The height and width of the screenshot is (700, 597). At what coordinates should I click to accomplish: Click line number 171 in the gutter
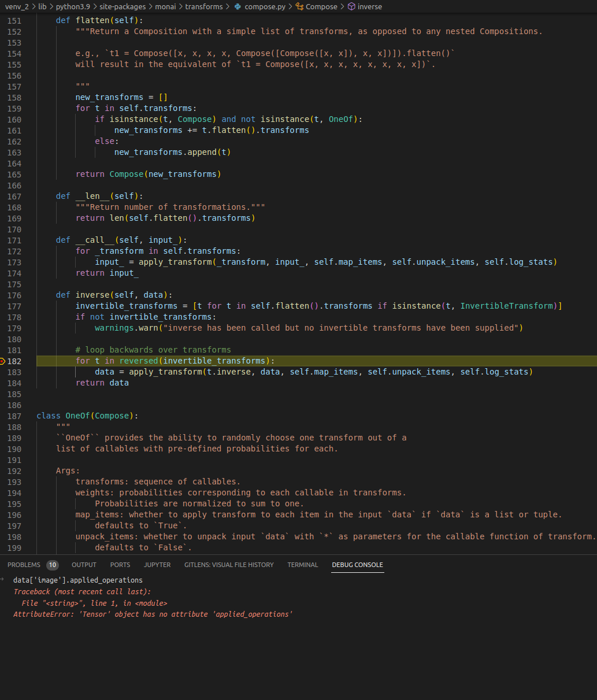(x=14, y=240)
